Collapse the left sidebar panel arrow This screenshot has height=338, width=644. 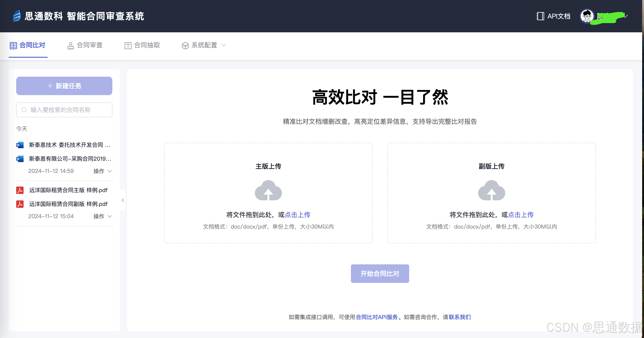(x=122, y=200)
